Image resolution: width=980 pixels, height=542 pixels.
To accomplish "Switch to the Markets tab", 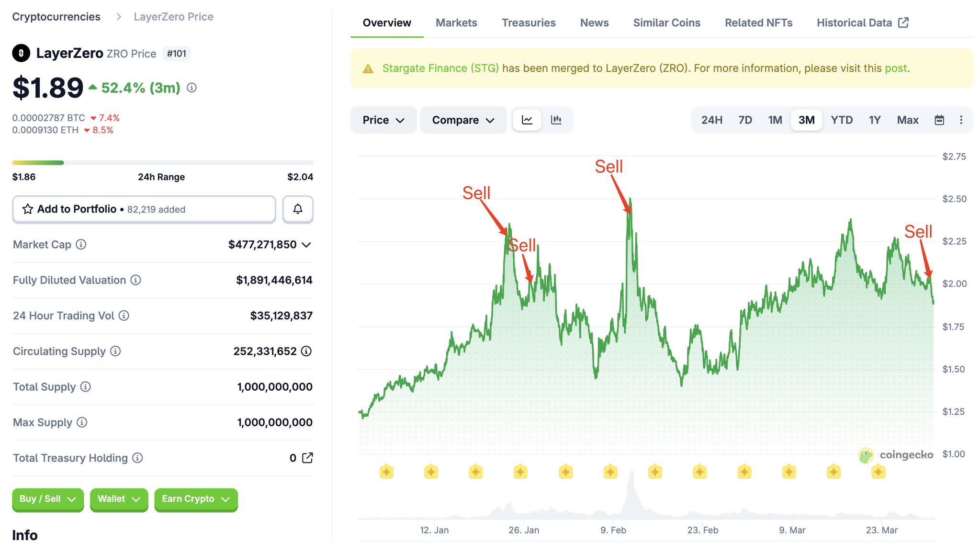I will pos(456,23).
